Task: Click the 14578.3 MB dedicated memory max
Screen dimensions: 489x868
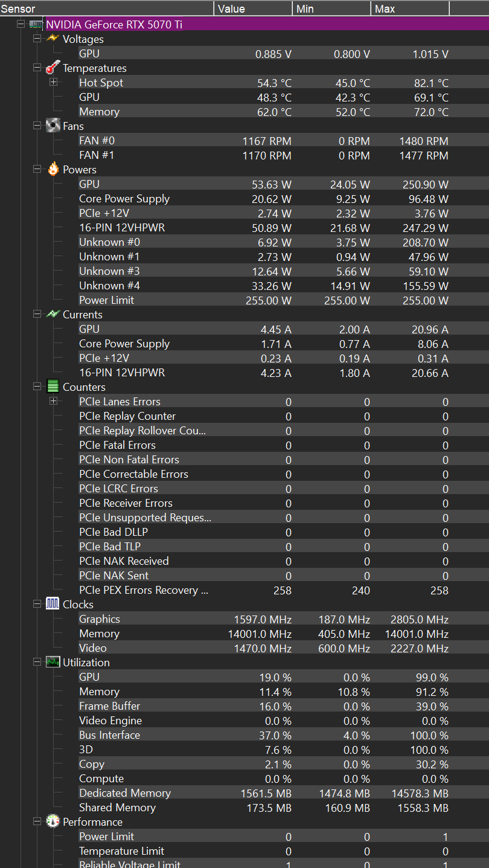Action: (421, 793)
